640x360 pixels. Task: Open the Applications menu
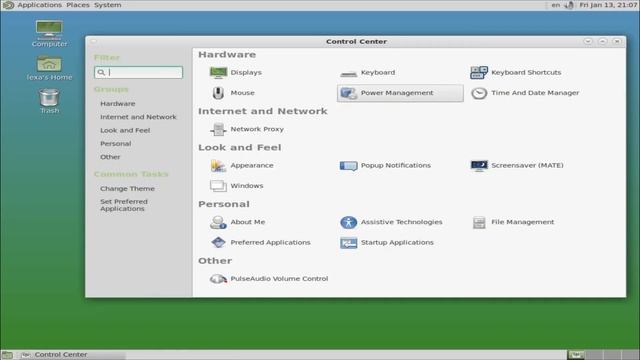click(40, 5)
